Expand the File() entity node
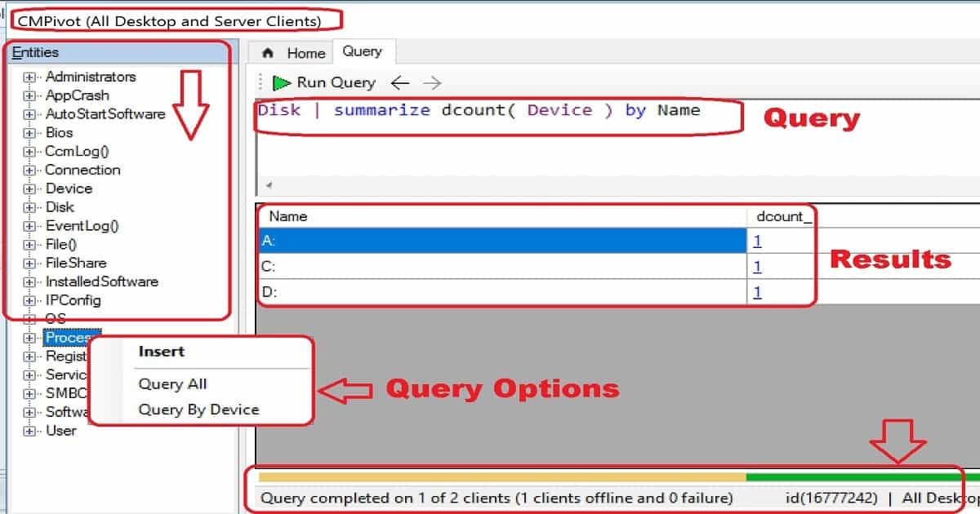This screenshot has width=980, height=514. coord(31,244)
